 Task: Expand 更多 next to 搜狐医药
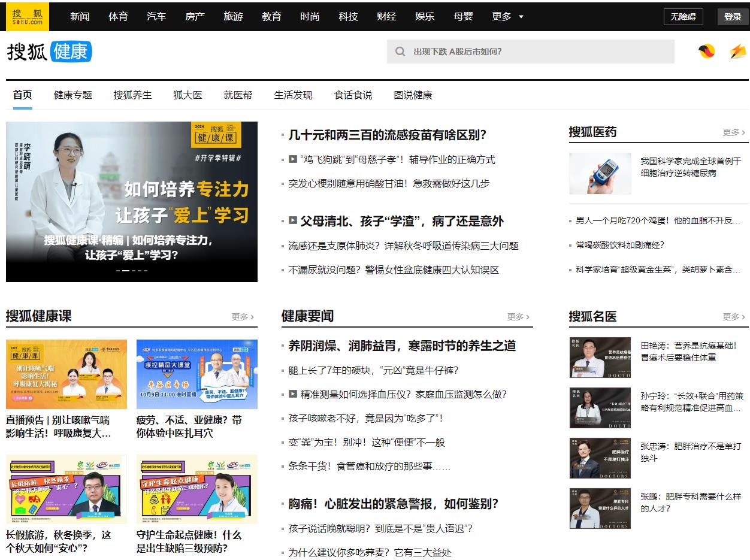tap(734, 132)
